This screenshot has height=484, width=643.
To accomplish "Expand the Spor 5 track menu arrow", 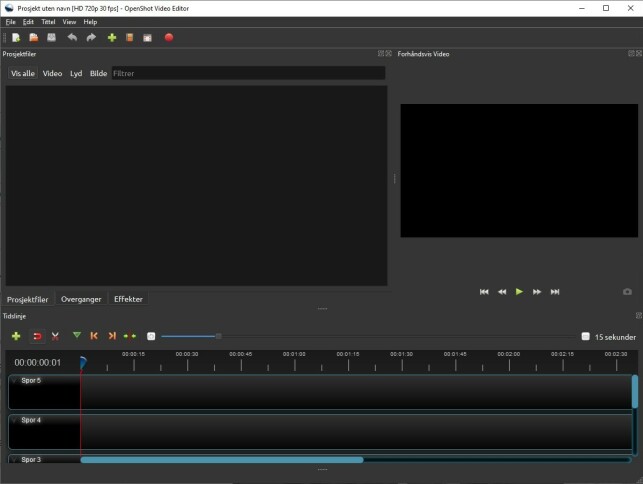I will (x=15, y=381).
